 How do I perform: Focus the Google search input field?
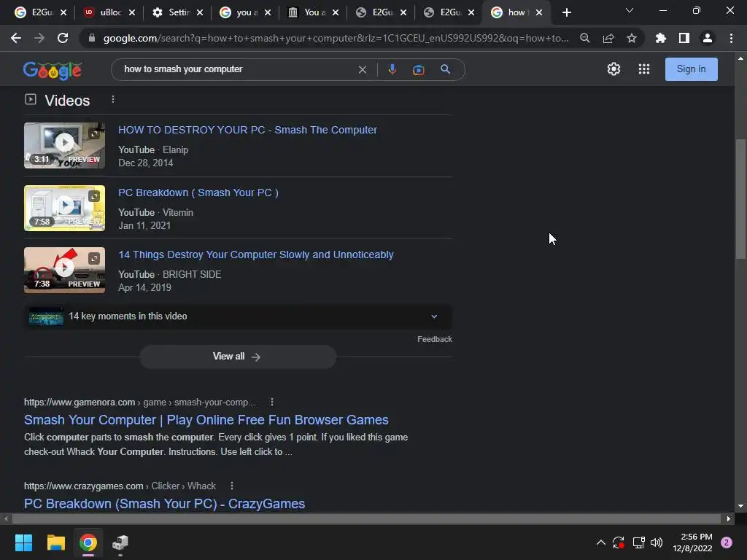(x=239, y=69)
